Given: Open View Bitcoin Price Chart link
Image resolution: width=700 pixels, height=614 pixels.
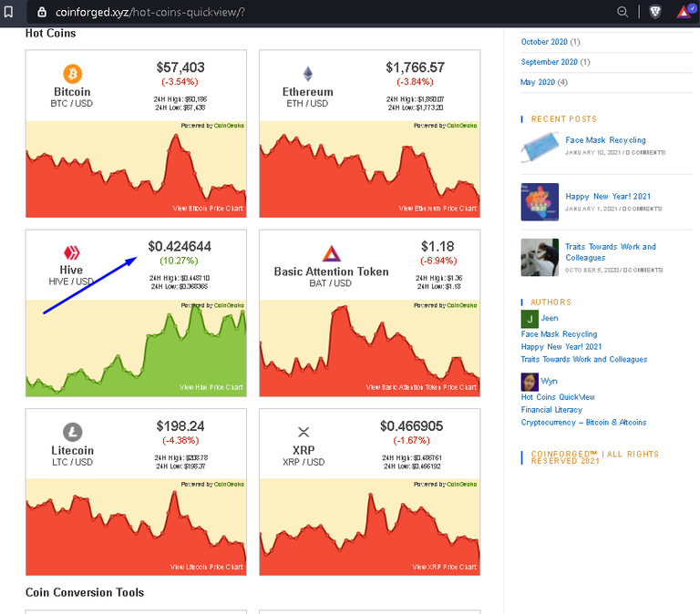Looking at the screenshot, I should [x=208, y=209].
